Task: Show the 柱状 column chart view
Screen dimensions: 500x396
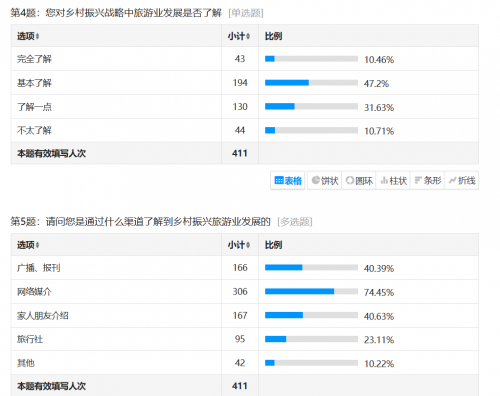Action: (x=393, y=180)
